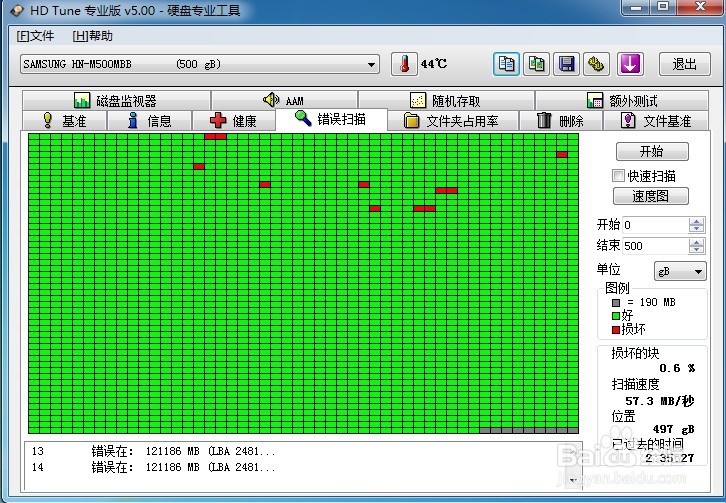Click the green 好 legend swatch
Image resolution: width=726 pixels, height=503 pixels.
[x=615, y=316]
